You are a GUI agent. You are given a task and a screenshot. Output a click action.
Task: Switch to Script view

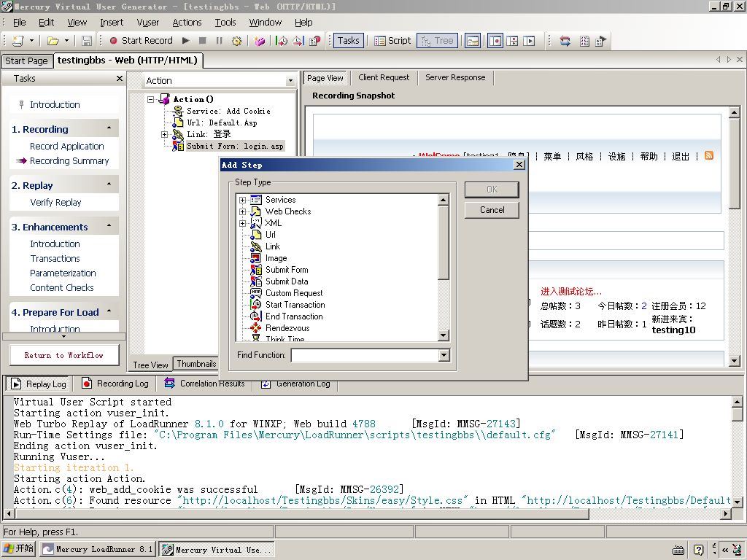392,41
